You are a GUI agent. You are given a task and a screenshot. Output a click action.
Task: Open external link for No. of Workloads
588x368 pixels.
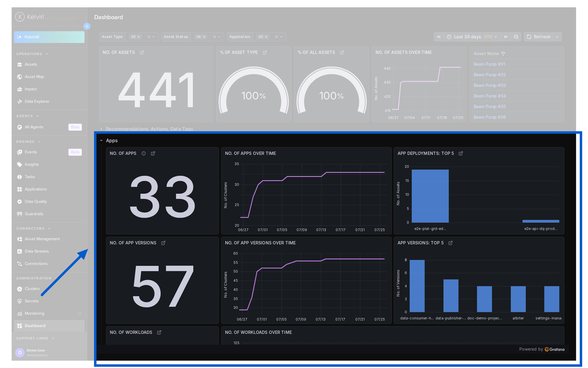point(159,332)
